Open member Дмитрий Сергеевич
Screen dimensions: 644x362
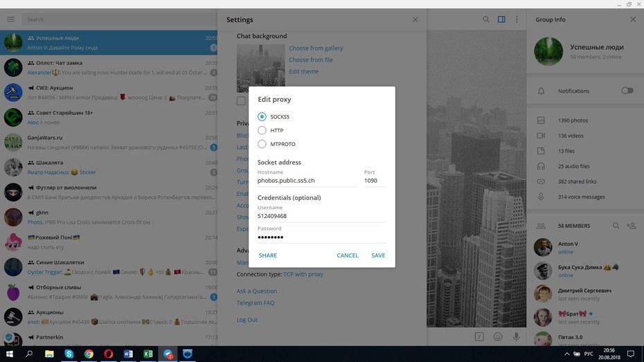tap(585, 294)
